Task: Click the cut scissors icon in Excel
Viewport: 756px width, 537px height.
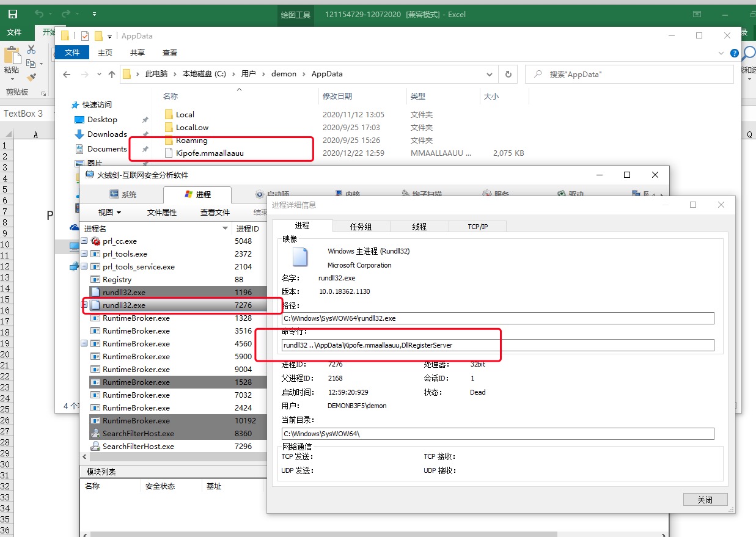Action: (x=31, y=49)
